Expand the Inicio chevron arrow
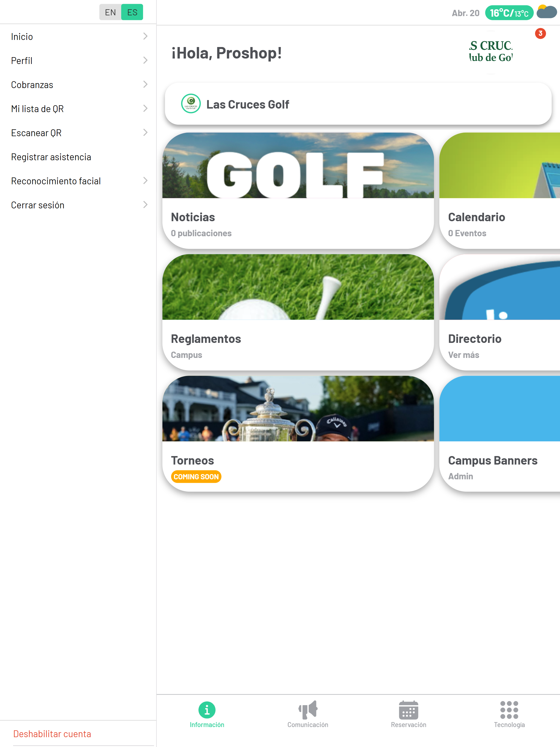The height and width of the screenshot is (747, 560). coord(145,36)
